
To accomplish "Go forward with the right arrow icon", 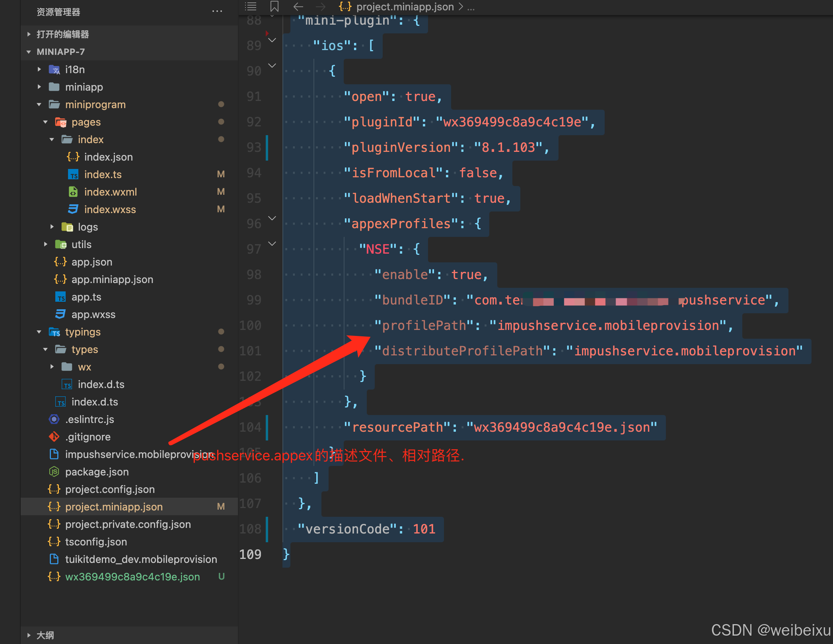I will (320, 6).
